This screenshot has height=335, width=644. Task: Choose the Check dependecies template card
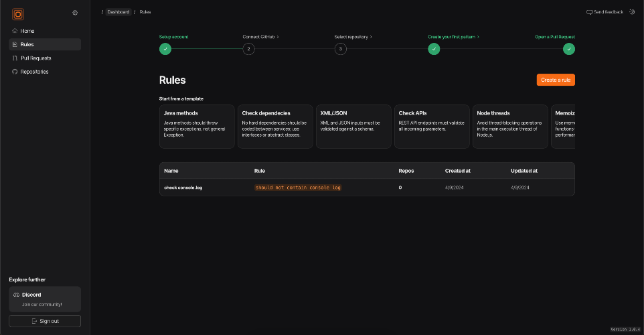275,127
